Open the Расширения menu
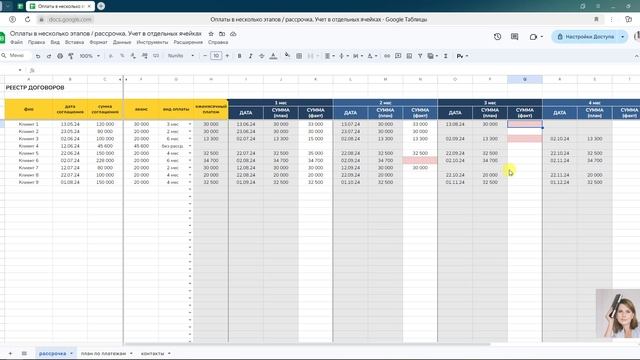Screen dimensions: 640x360 pos(188,42)
